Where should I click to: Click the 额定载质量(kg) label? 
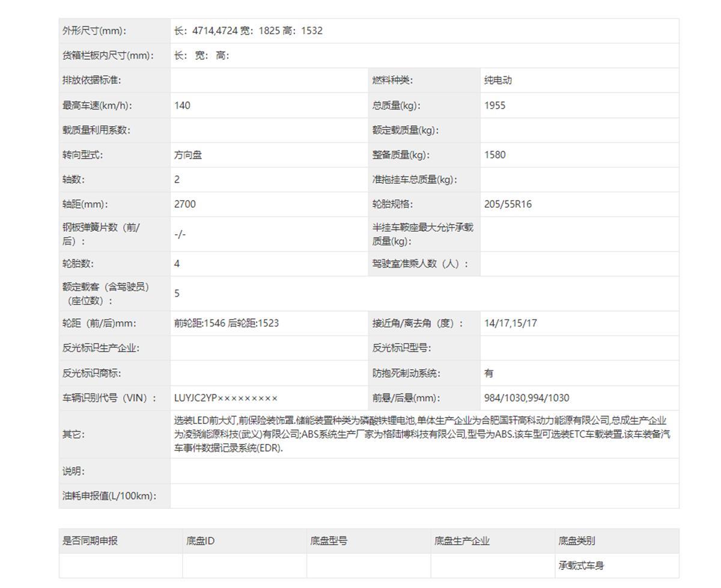[406, 130]
